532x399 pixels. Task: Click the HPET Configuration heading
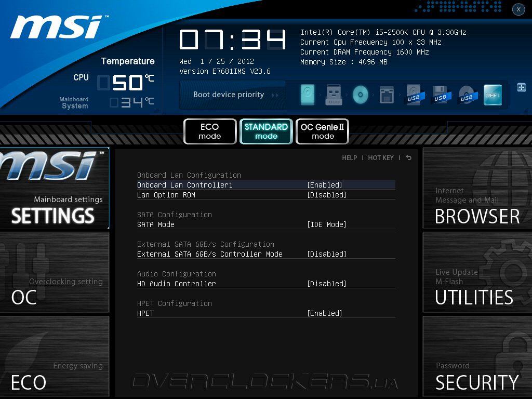tap(175, 303)
